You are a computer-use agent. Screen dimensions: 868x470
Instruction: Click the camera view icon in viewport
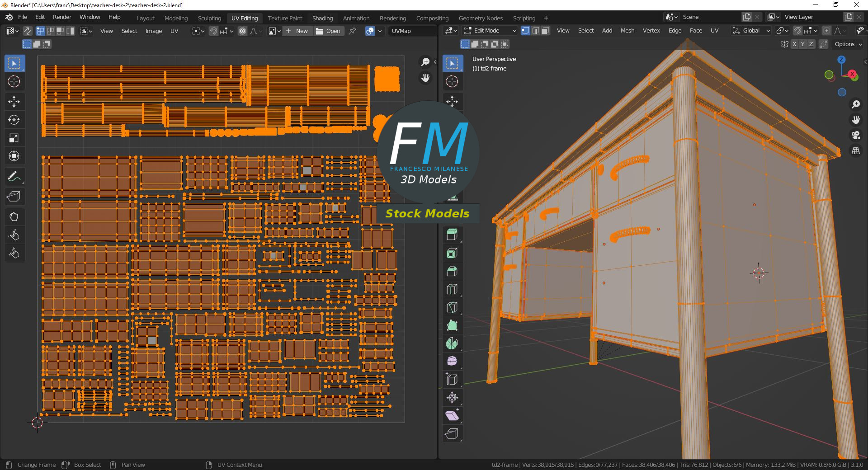(x=855, y=135)
